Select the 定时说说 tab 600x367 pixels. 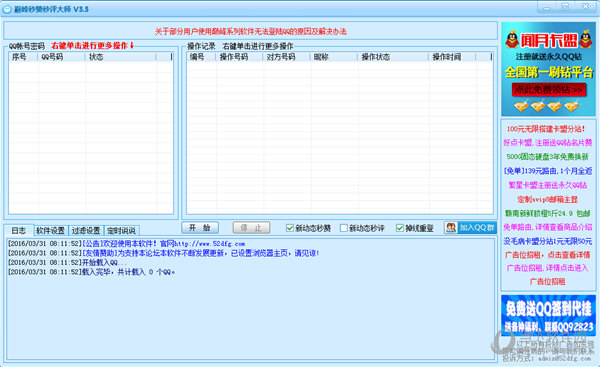(x=121, y=230)
